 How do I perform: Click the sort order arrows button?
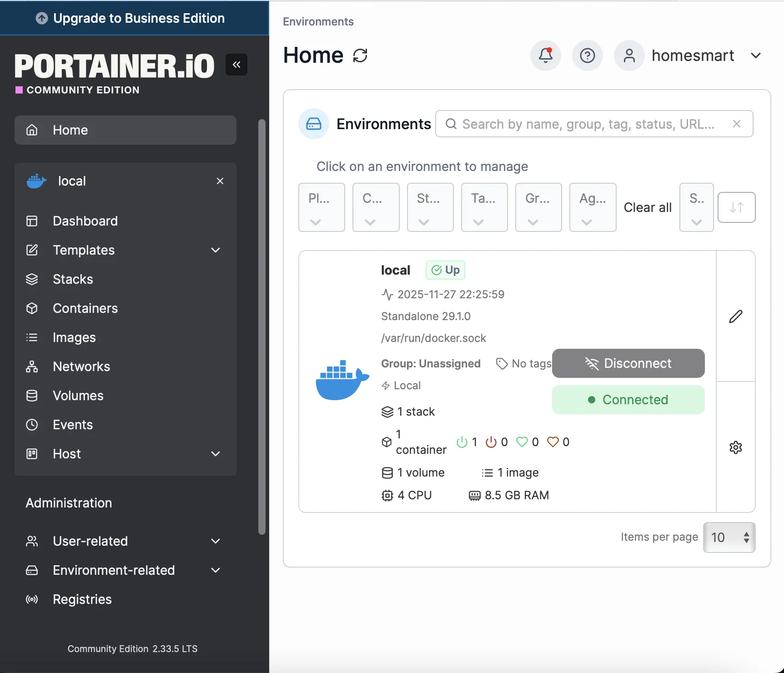737,207
